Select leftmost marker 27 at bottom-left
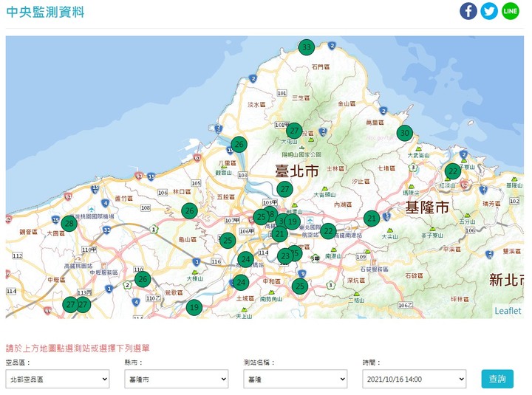The width and height of the screenshot is (532, 395). point(70,304)
